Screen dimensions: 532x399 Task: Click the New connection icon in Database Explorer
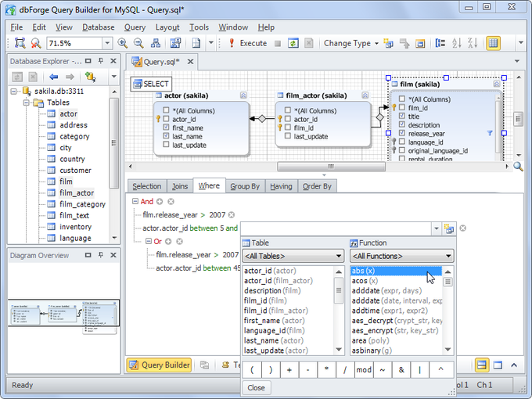point(90,77)
